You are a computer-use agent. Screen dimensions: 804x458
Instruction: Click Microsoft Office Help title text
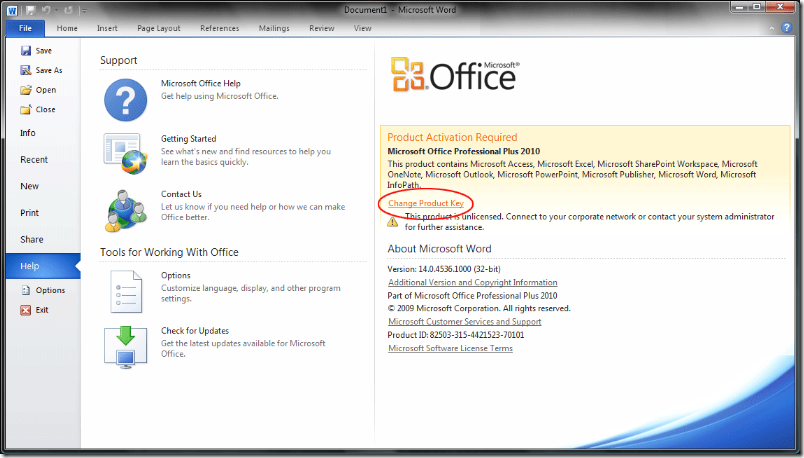click(200, 83)
